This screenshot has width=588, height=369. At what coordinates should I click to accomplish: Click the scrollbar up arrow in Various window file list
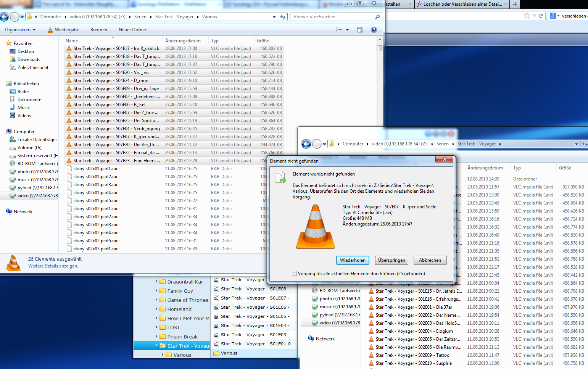pyautogui.click(x=379, y=39)
